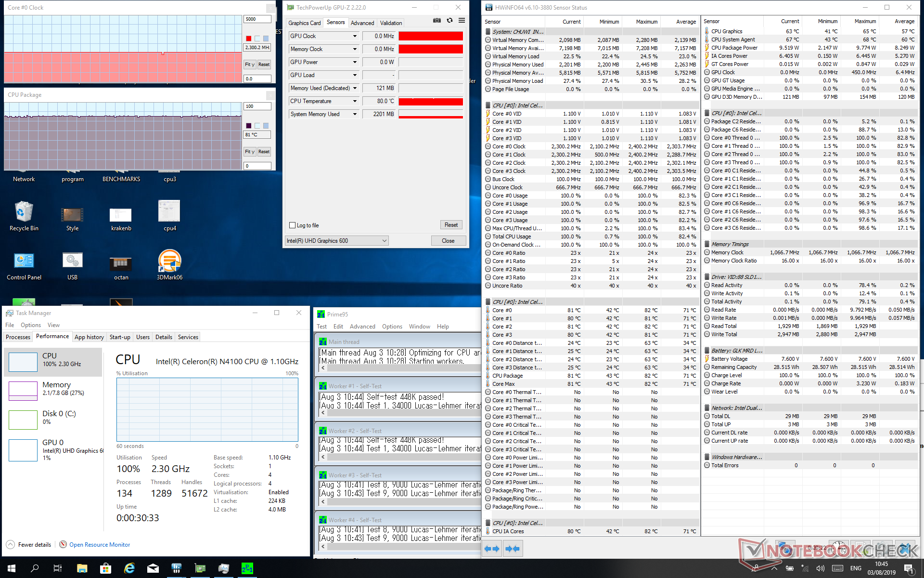Click the GPU-Z screenshot camera icon
Image resolution: width=924 pixels, height=578 pixels.
[x=436, y=20]
